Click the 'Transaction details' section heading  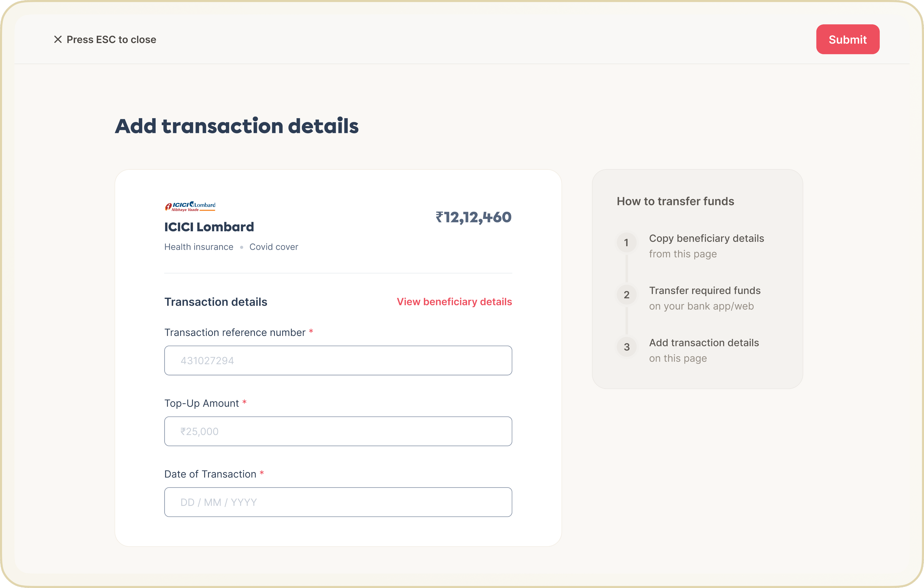point(216,302)
